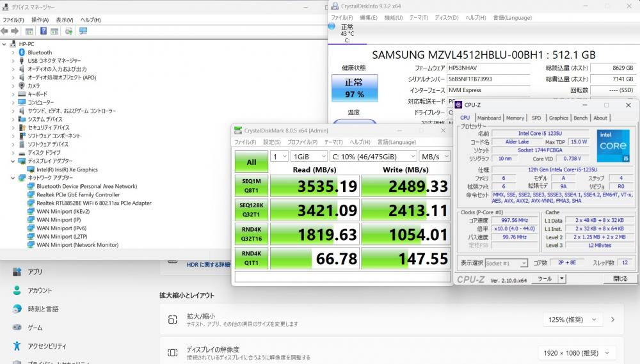
Task: Switch to Mainboard tab in CPU-Z
Action: point(489,118)
